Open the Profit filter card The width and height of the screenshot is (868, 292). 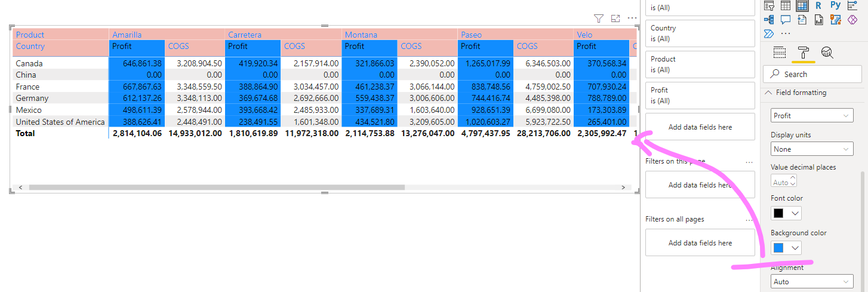[700, 96]
